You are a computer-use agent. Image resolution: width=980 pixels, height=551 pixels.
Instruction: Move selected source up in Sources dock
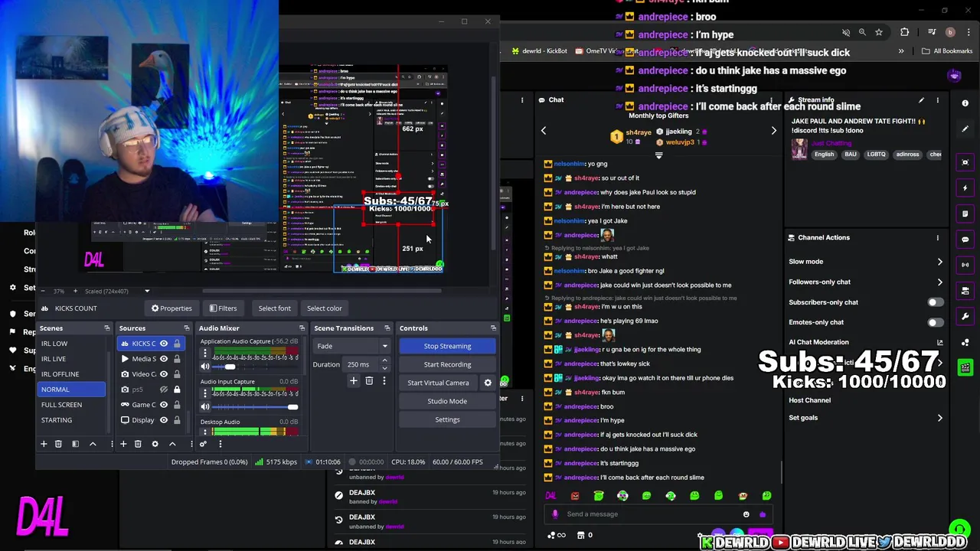click(x=172, y=444)
